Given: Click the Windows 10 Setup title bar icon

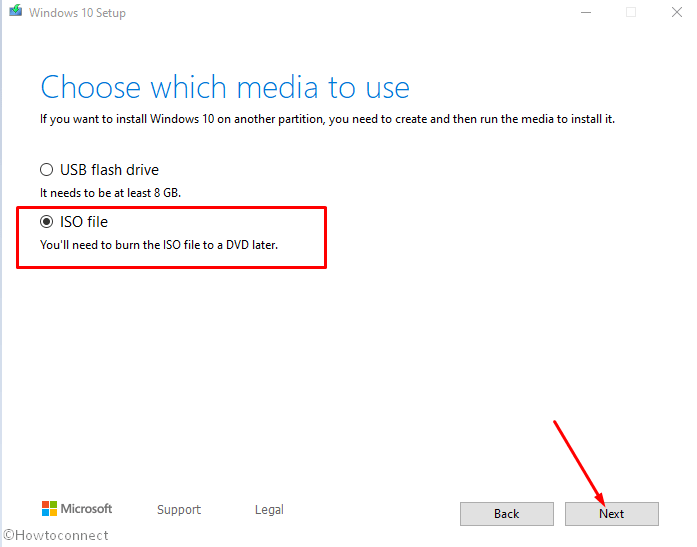Looking at the screenshot, I should (x=16, y=11).
